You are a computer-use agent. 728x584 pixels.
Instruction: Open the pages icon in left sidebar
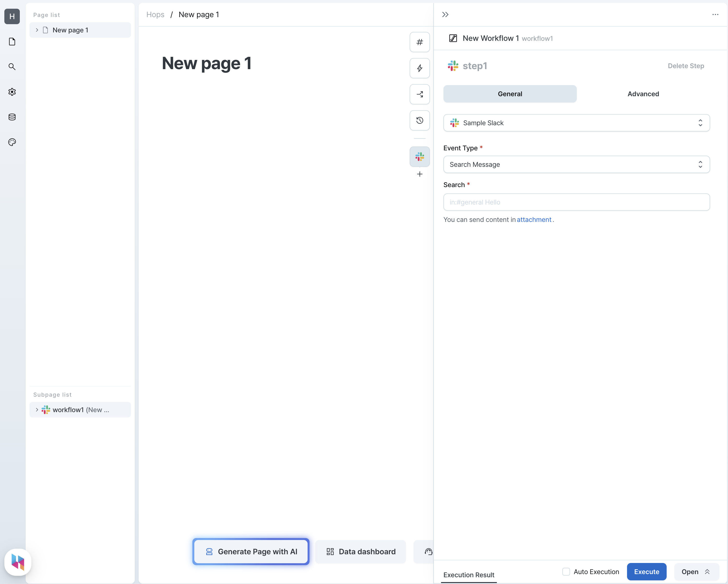12,42
